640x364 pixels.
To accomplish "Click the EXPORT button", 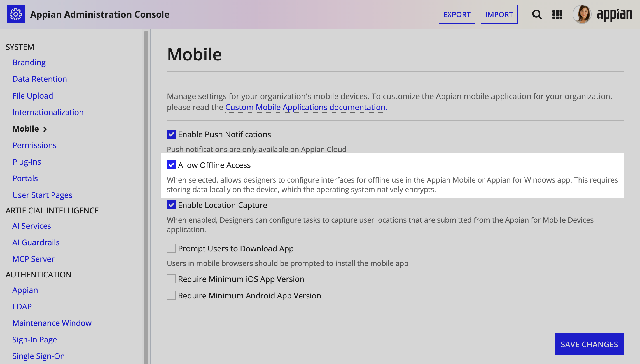I will (457, 14).
